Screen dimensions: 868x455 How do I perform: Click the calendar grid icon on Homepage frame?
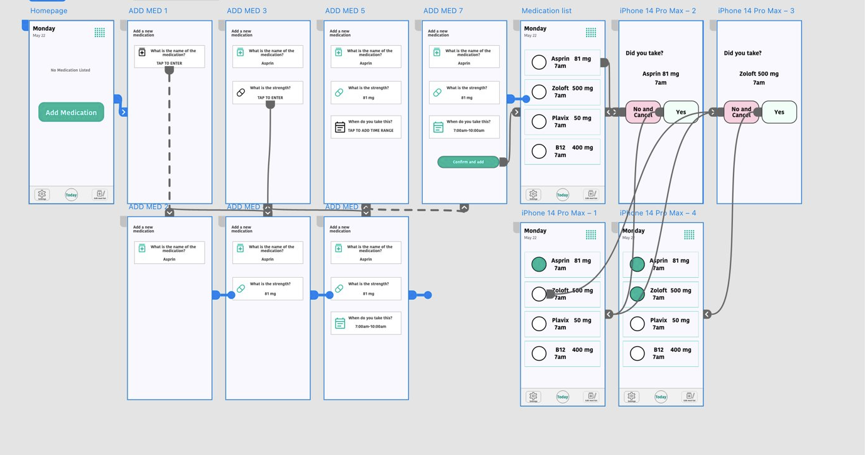click(100, 33)
